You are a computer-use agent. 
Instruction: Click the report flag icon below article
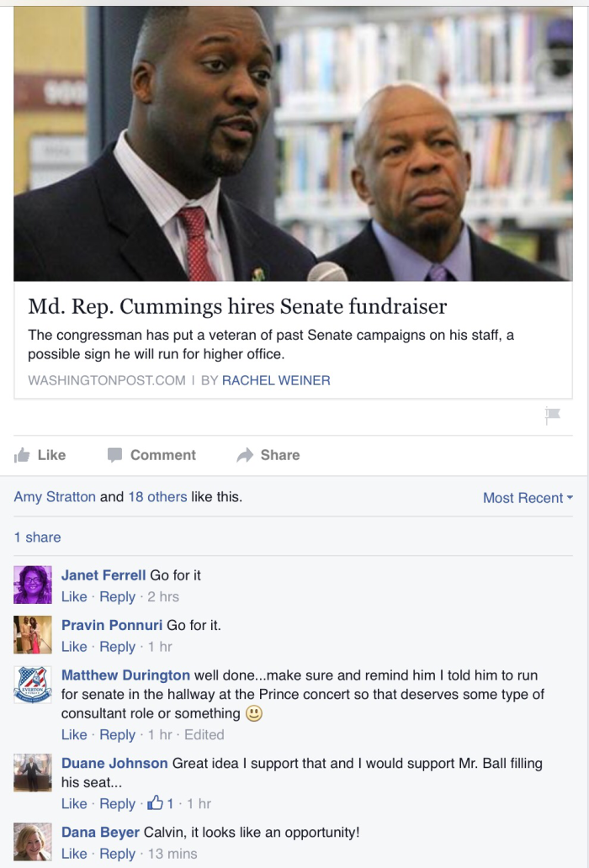553,415
